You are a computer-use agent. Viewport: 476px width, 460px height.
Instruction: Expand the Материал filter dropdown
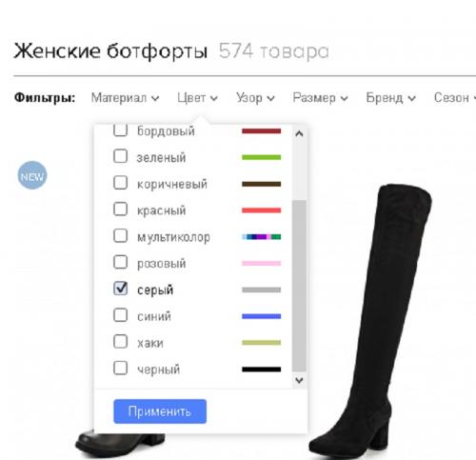click(x=125, y=98)
